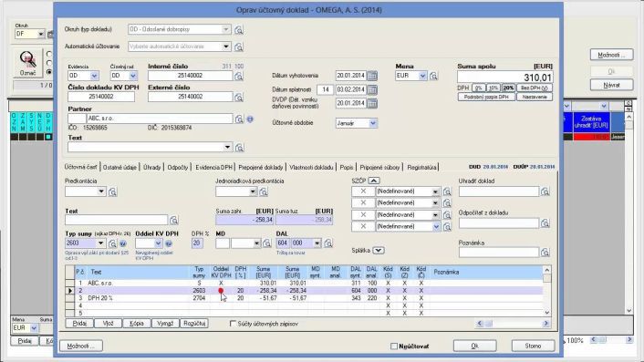Image resolution: width=644 pixels, height=362 pixels.
Task: Toggle fourth SZČP X box
Action: [x=363, y=226]
